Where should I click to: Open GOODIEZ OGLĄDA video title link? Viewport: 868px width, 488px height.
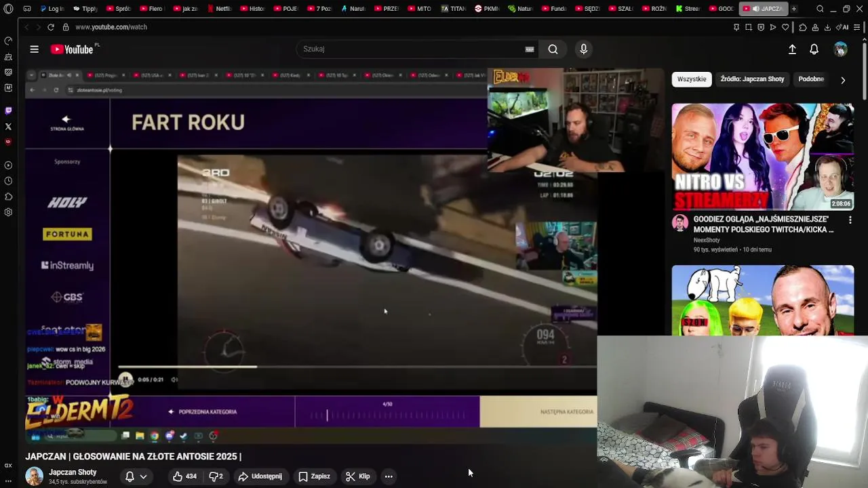pos(764,224)
